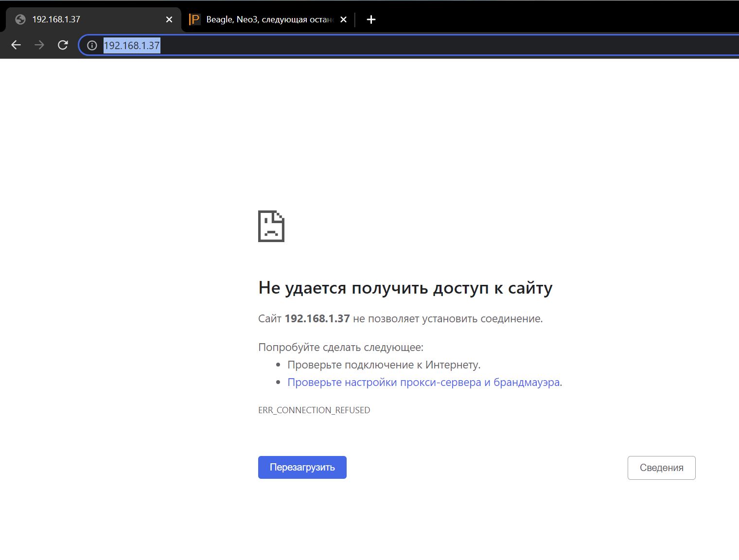This screenshot has height=560, width=739.
Task: Close the 192.168.1.37 tab
Action: click(x=169, y=19)
